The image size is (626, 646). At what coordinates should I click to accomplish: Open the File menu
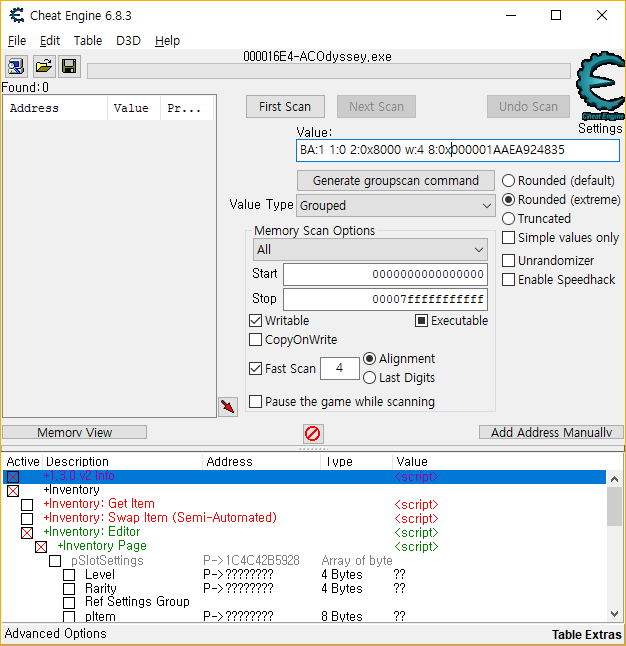point(17,41)
